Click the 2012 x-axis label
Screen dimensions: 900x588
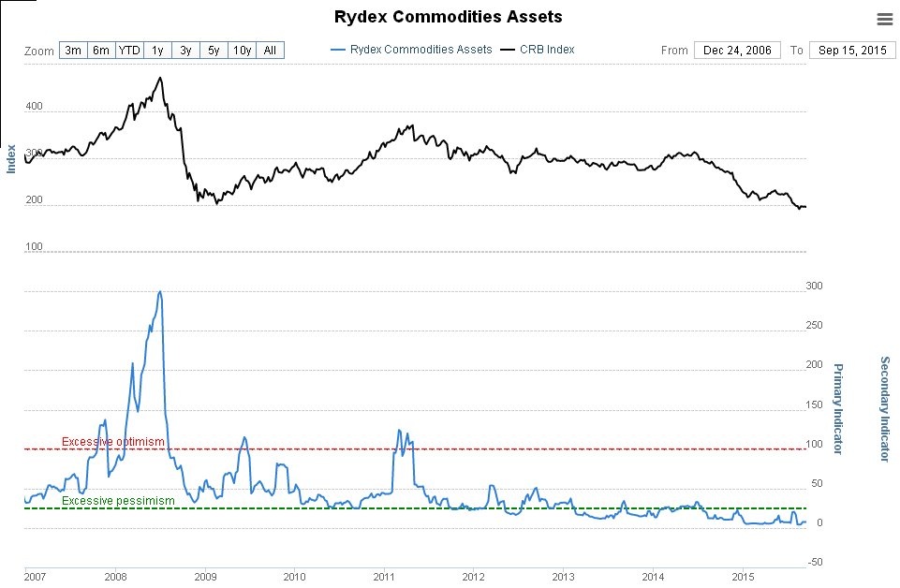click(473, 577)
